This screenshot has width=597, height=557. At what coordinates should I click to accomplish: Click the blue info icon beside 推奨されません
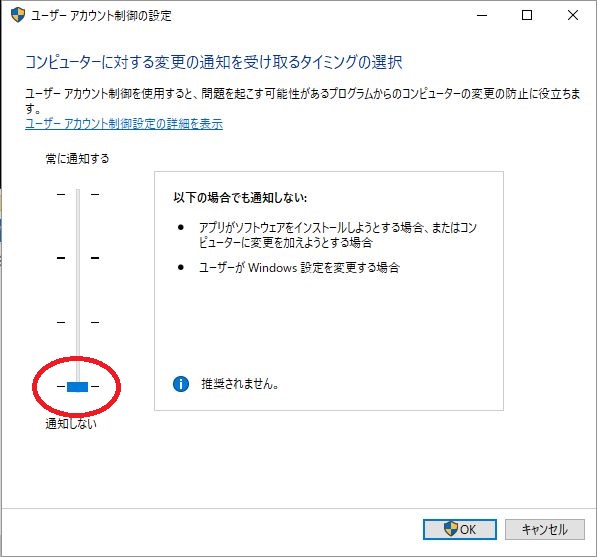[181, 384]
